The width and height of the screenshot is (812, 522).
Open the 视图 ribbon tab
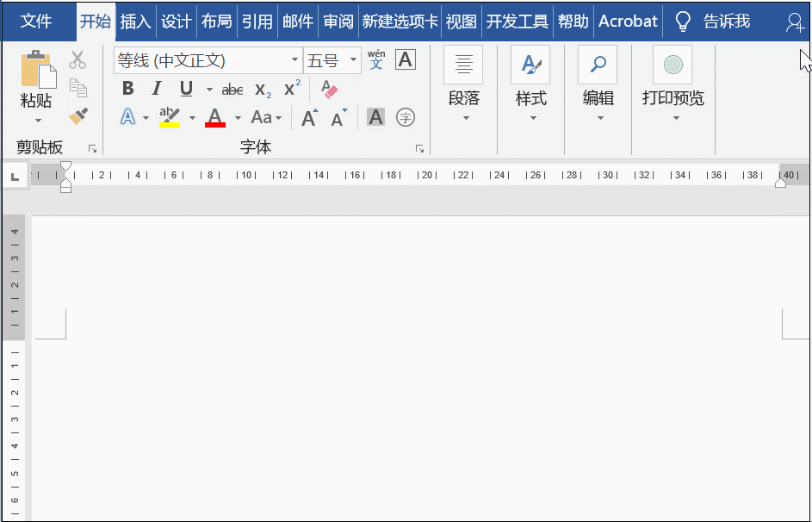click(x=462, y=21)
